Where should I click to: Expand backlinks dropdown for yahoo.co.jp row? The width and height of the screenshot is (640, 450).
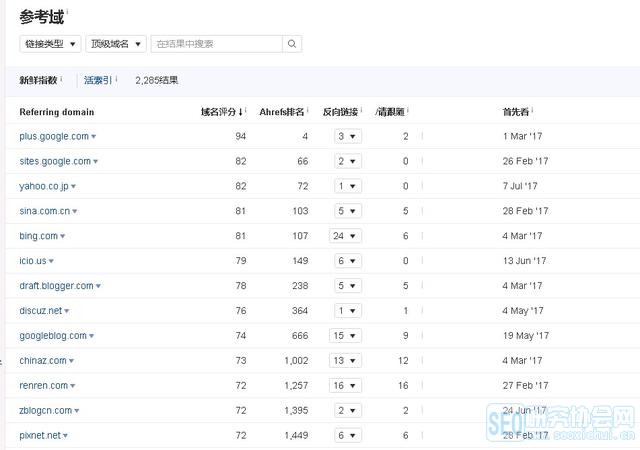348,186
